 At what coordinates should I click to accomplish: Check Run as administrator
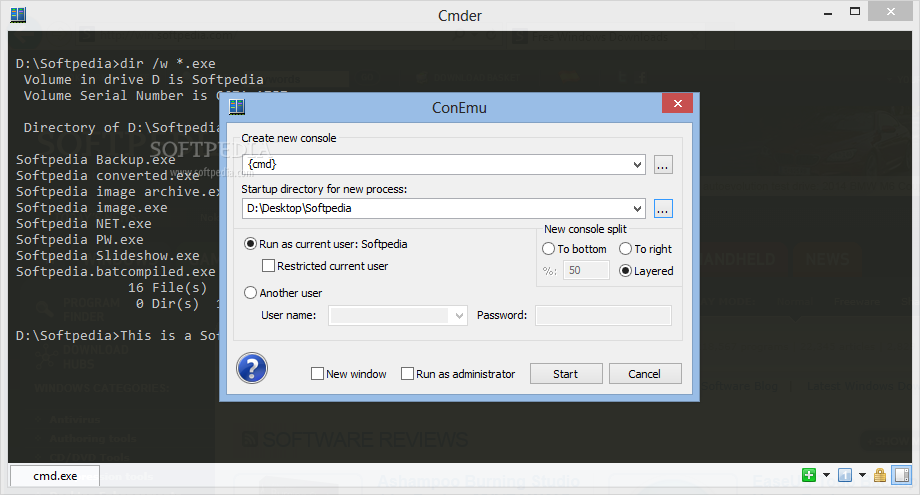(x=458, y=374)
